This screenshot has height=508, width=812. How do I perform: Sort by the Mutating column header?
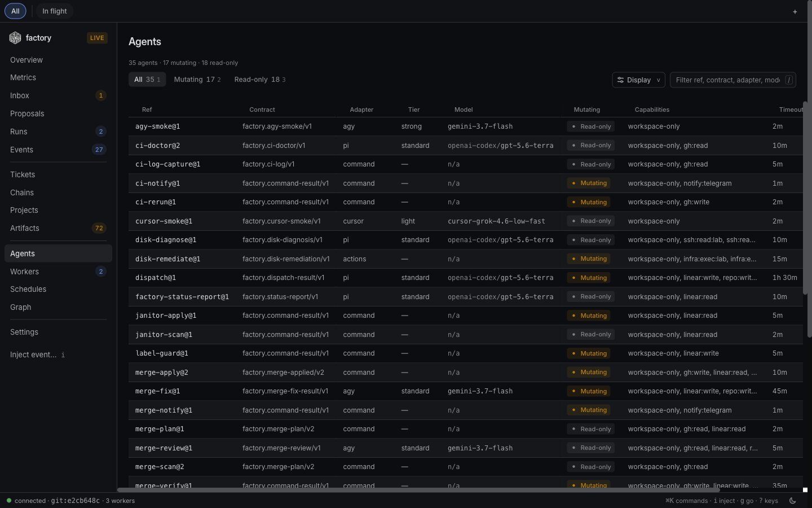[587, 110]
